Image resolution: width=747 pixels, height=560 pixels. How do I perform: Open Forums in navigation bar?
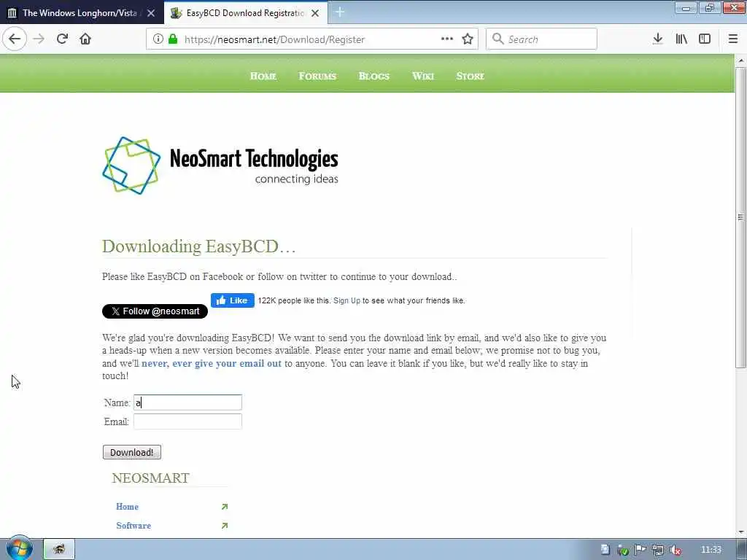coord(317,76)
